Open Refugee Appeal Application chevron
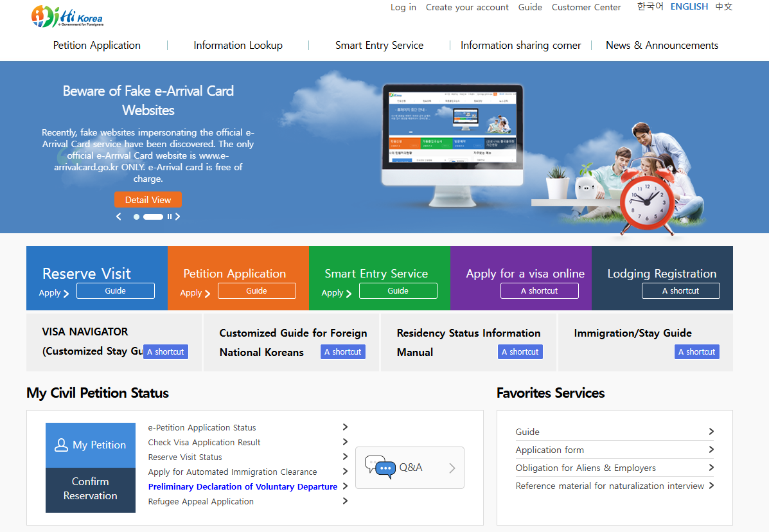Viewport: 769px width, 532px height. tap(345, 501)
